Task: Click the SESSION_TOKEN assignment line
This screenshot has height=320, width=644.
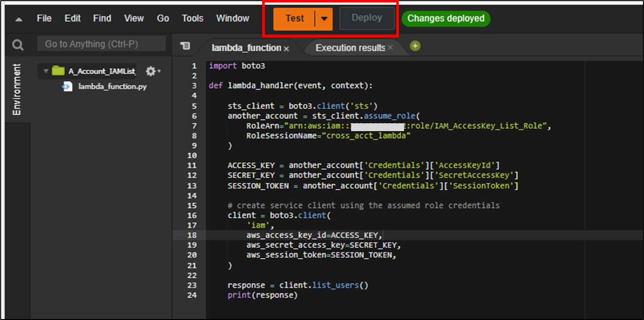Action: pos(373,185)
